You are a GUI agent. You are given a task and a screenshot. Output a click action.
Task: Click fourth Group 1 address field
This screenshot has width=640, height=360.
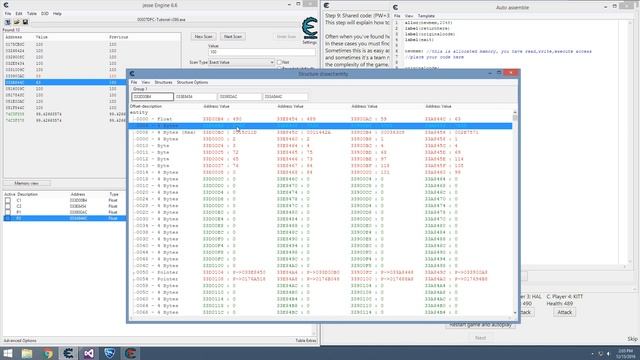coord(285,97)
